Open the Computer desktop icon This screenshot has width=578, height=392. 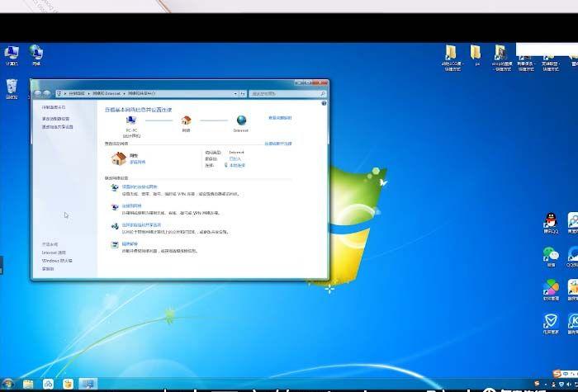tap(12, 54)
